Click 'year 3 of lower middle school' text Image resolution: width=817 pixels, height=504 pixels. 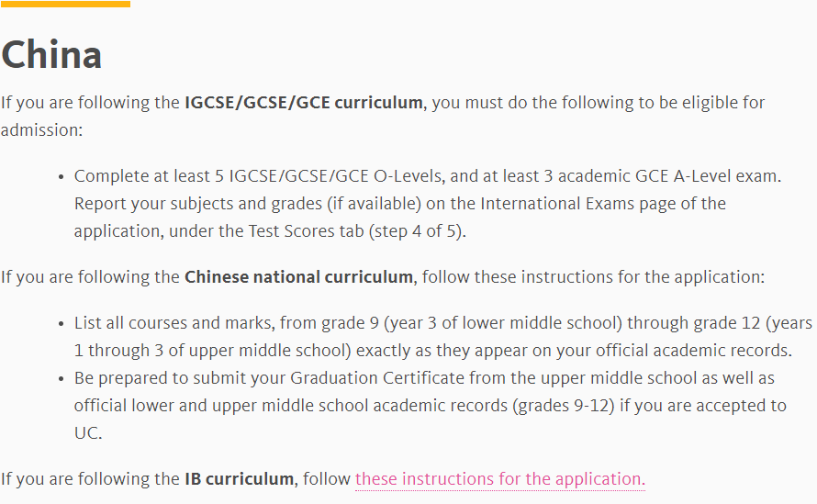(x=503, y=322)
